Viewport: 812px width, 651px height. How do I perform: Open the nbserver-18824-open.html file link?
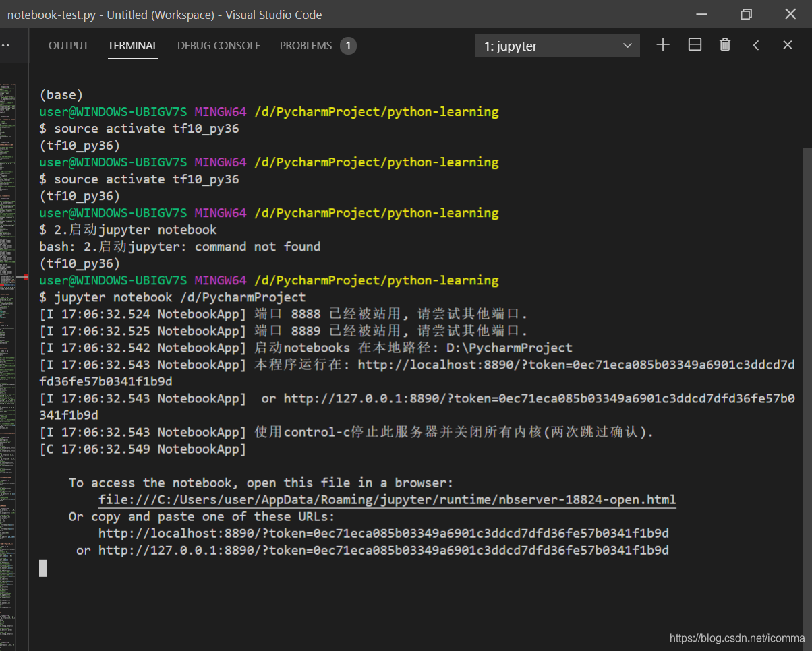click(x=387, y=500)
